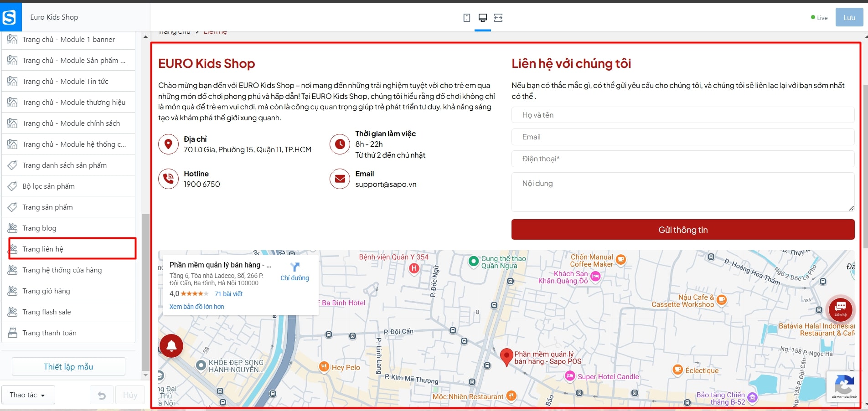This screenshot has width=868, height=411.
Task: Click the Nâu Cafe & Cassette Workshop marker
Action: point(721,300)
